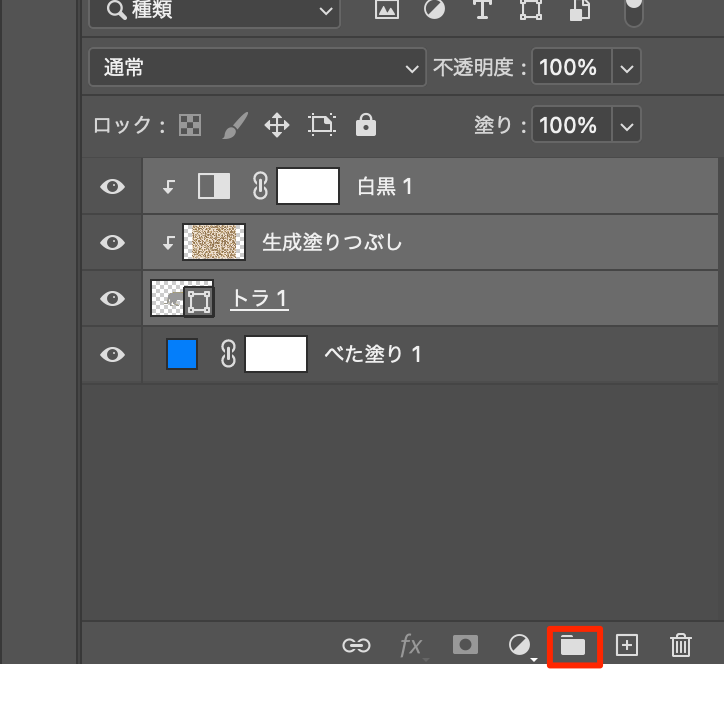Open the fx layer styles menu
724x710 pixels.
click(411, 646)
